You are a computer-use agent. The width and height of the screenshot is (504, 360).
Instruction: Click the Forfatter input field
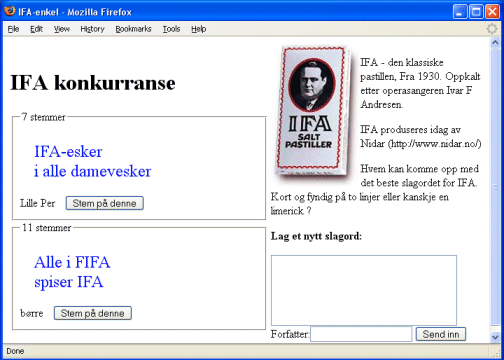(361, 334)
